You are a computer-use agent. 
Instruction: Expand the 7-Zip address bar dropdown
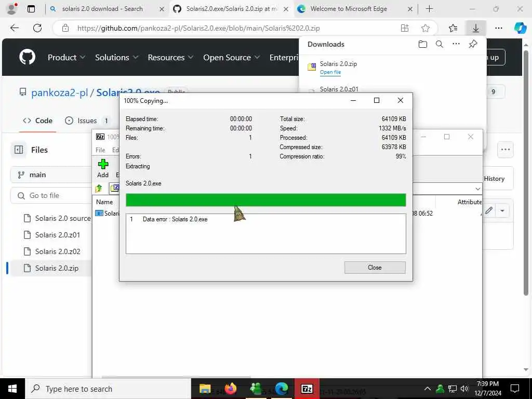pos(478,189)
